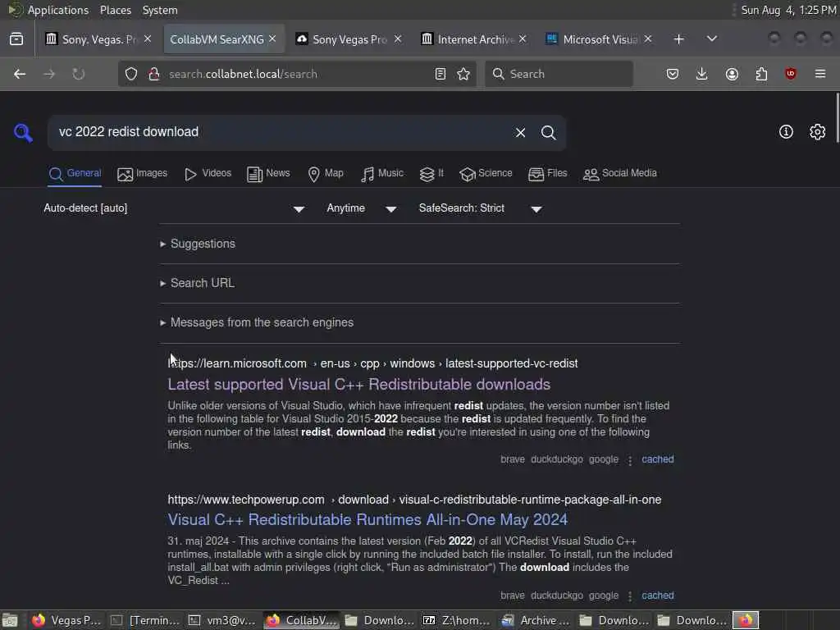Switch to the Sony Vegas Pro cloud tab

(x=349, y=39)
